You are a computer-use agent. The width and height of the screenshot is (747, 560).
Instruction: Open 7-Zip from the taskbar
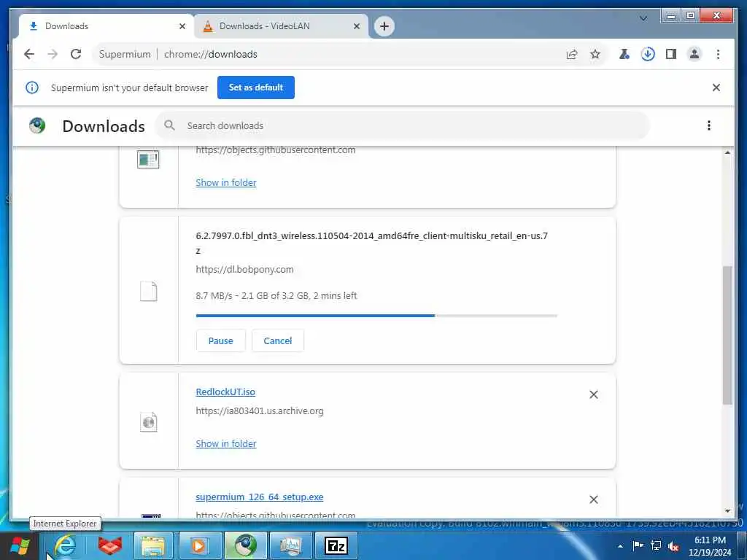(x=336, y=545)
